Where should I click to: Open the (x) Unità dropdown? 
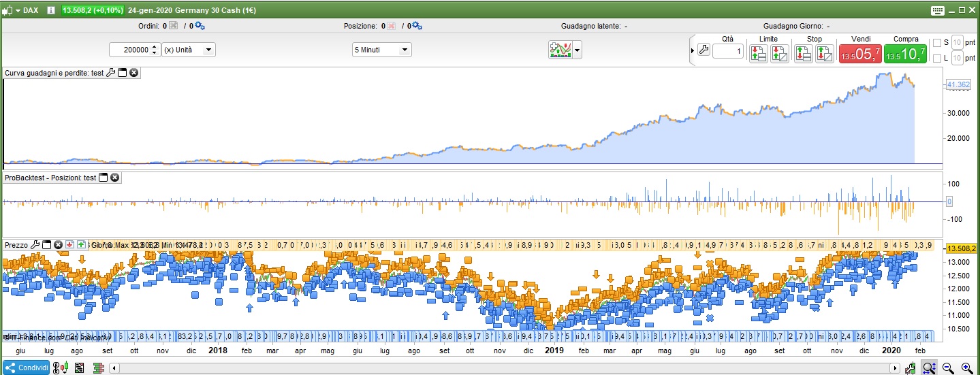tap(189, 50)
